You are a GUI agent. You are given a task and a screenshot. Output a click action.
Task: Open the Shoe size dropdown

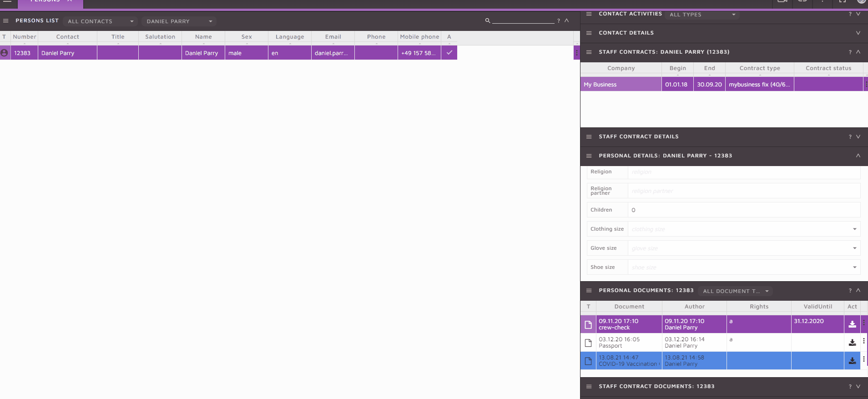[744, 267]
